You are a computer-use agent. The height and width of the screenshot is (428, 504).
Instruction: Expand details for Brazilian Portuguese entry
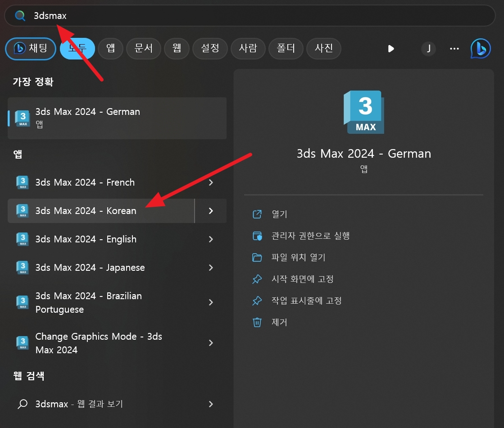(x=211, y=302)
